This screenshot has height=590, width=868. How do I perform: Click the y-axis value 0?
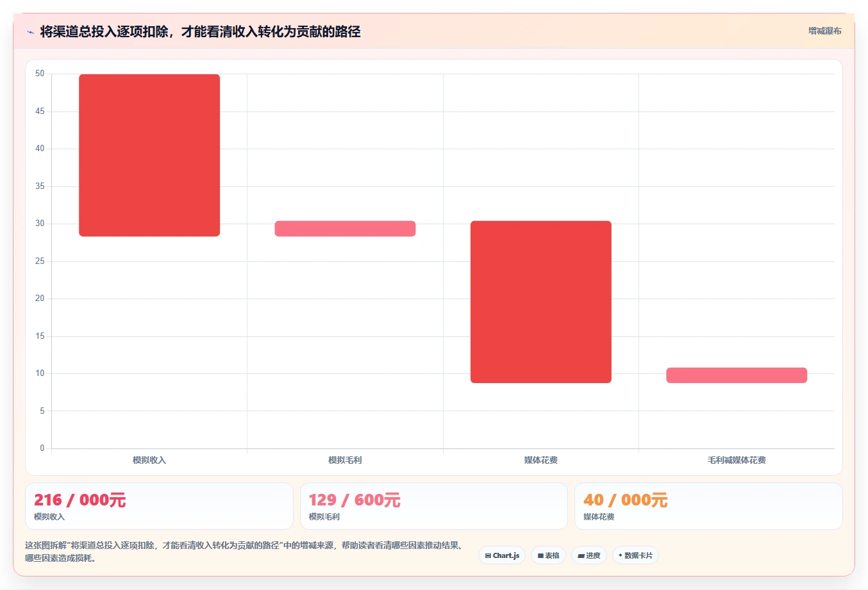pyautogui.click(x=42, y=448)
